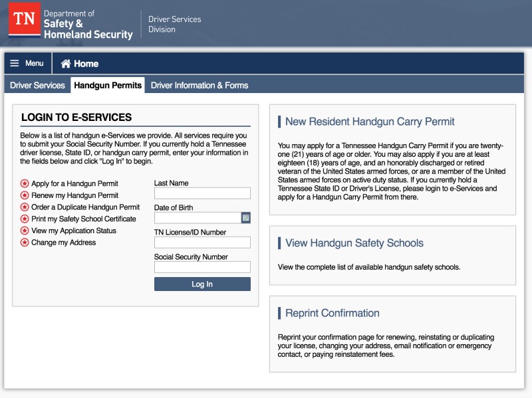Screen dimensions: 532x398
Task: Click star bullet beside Order a Duplicate Handgun Permit
Action: [25, 207]
